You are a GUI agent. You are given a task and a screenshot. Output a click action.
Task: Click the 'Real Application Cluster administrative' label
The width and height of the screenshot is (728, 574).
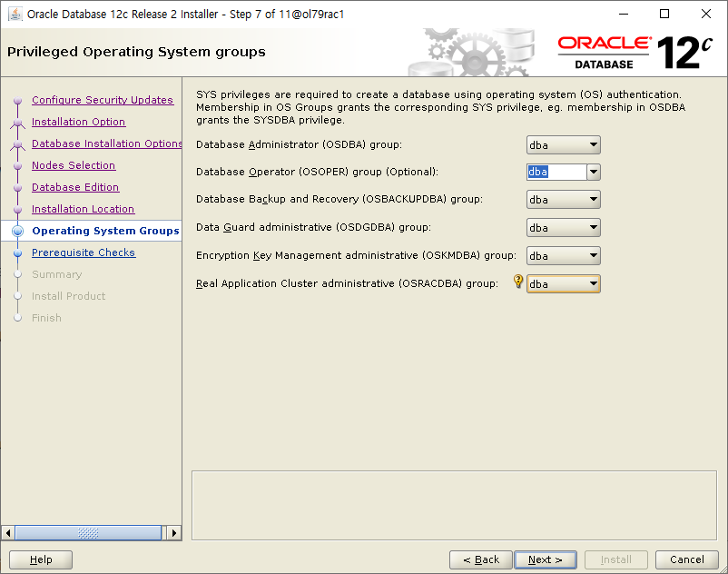[347, 283]
